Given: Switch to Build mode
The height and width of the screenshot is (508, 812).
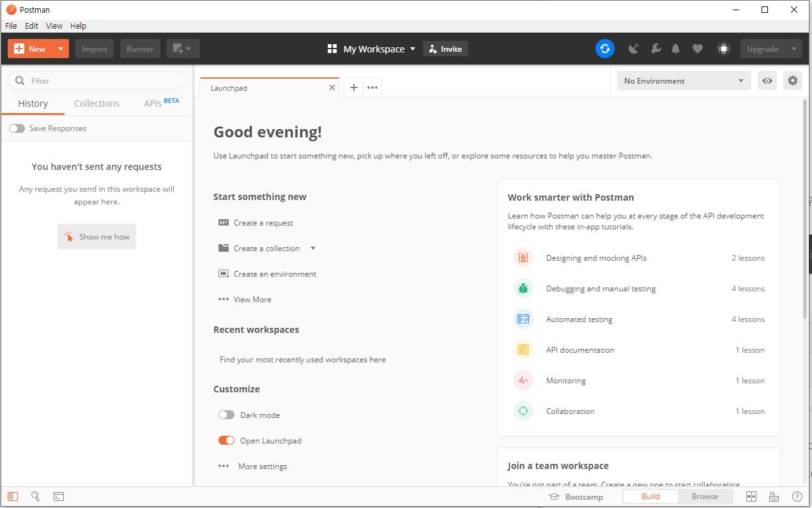Looking at the screenshot, I should pyautogui.click(x=650, y=496).
